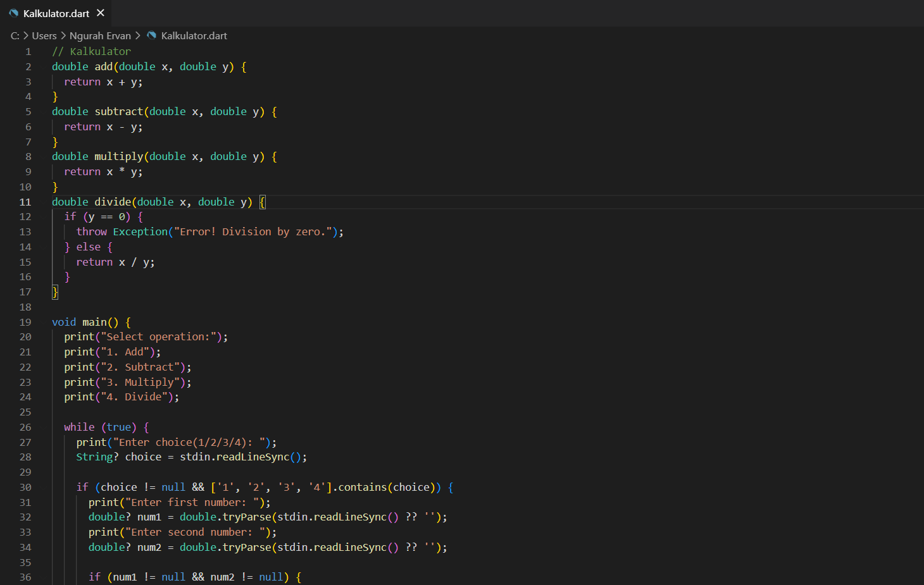Click the "1. Add" string
The image size is (924, 585).
[125, 352]
